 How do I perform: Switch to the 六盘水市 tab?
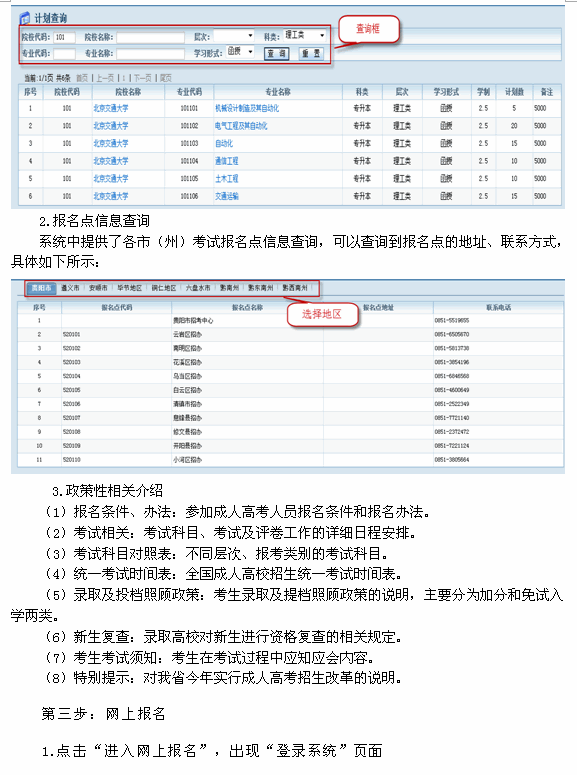[x=198, y=288]
